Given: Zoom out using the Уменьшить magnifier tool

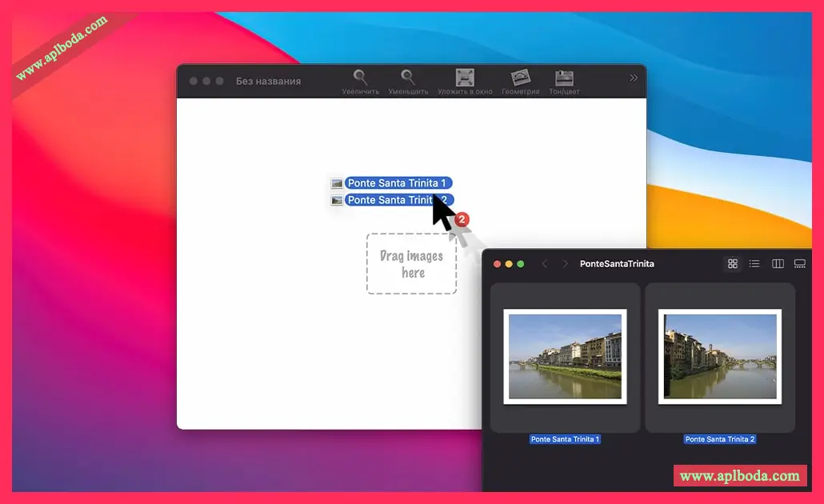Looking at the screenshot, I should [x=408, y=82].
